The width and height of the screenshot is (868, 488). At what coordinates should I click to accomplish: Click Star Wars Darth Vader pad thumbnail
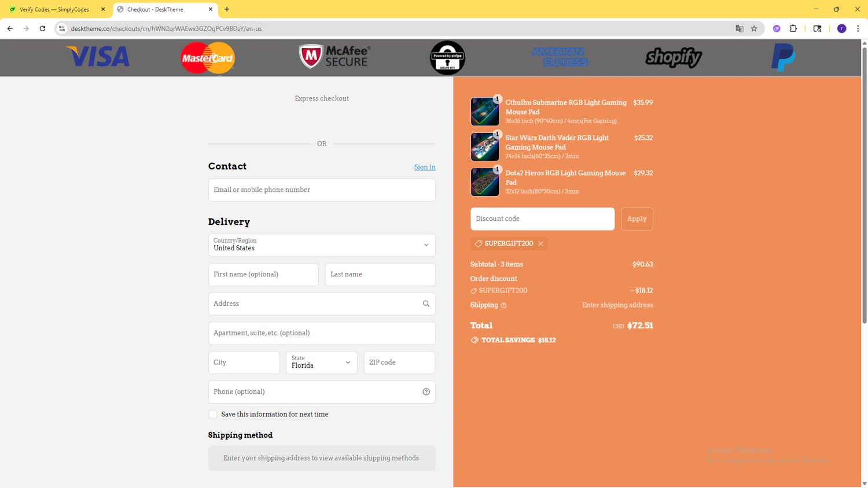tap(485, 147)
